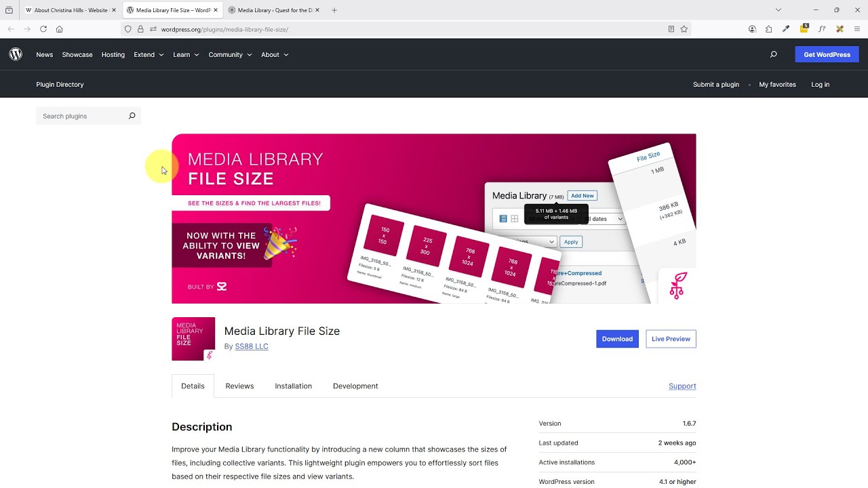Open the Firefox View icon
Screen dimensions: 868x488
point(9,10)
